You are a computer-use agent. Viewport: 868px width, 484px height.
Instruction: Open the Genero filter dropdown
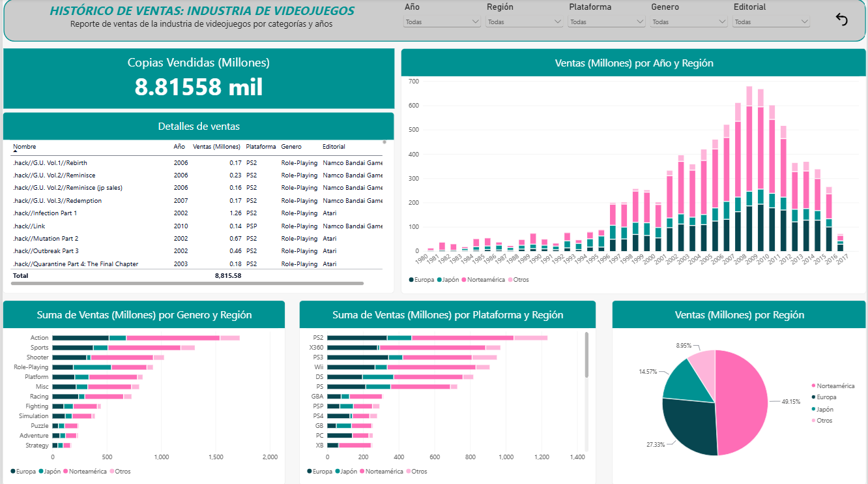[x=689, y=22]
